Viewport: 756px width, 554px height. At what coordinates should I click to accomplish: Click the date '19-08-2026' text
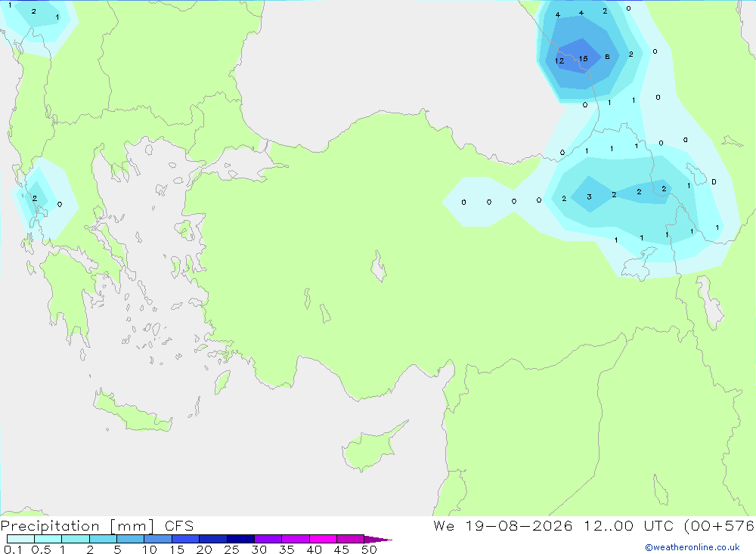pyautogui.click(x=519, y=525)
